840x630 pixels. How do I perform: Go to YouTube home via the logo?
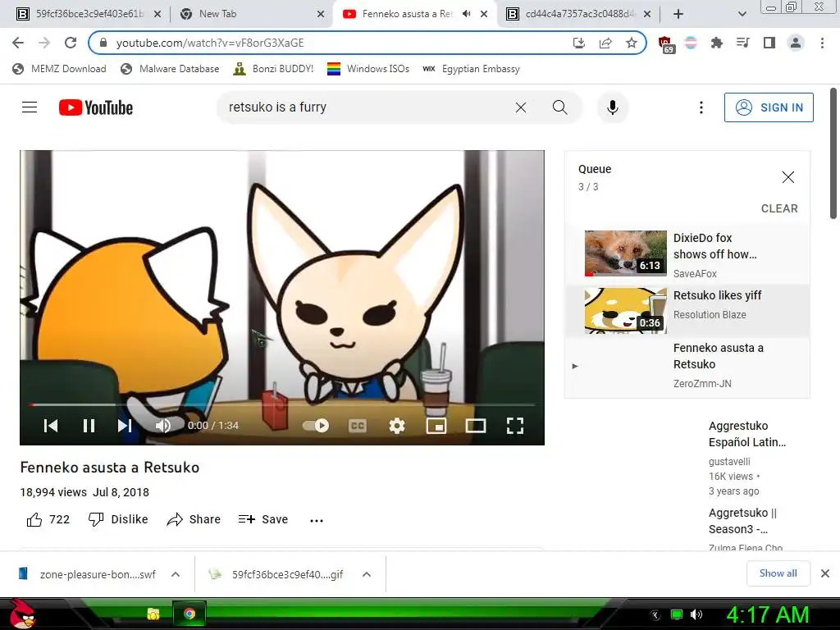(x=96, y=107)
